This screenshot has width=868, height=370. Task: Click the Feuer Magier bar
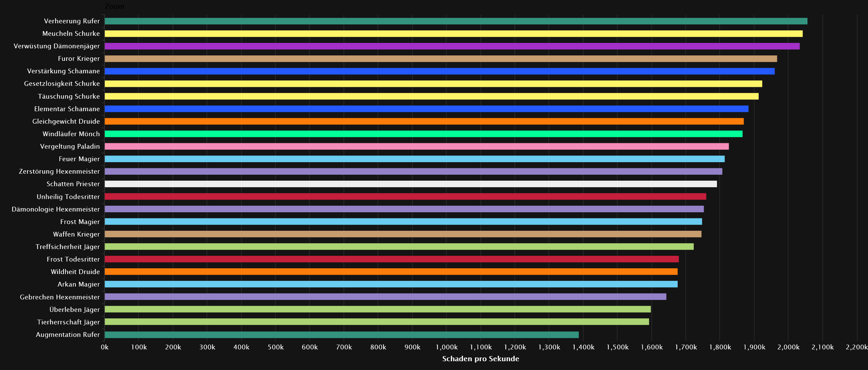click(x=414, y=159)
